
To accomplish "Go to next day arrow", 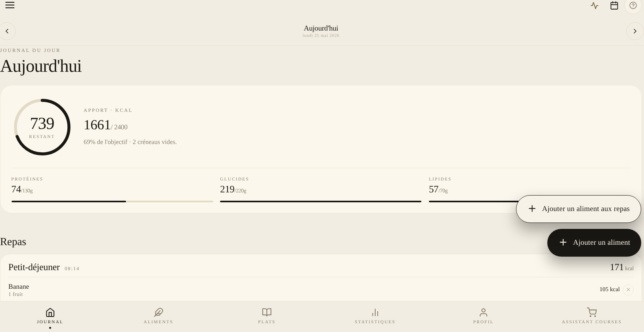I will (x=635, y=31).
